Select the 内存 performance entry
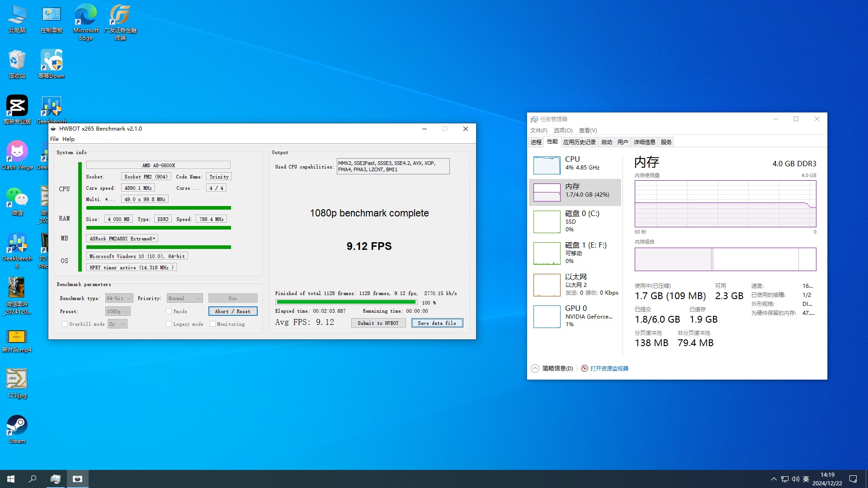Viewport: 868px width, 488px height. click(575, 192)
